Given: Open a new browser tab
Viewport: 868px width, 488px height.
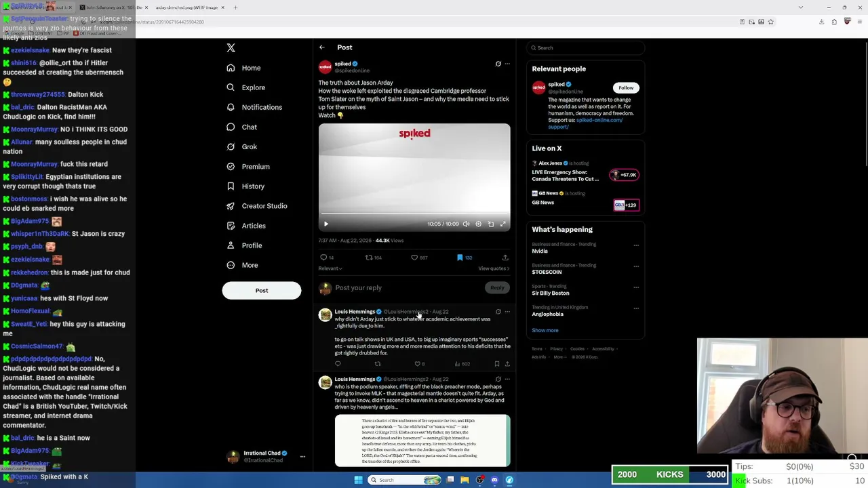Looking at the screenshot, I should click(236, 7).
